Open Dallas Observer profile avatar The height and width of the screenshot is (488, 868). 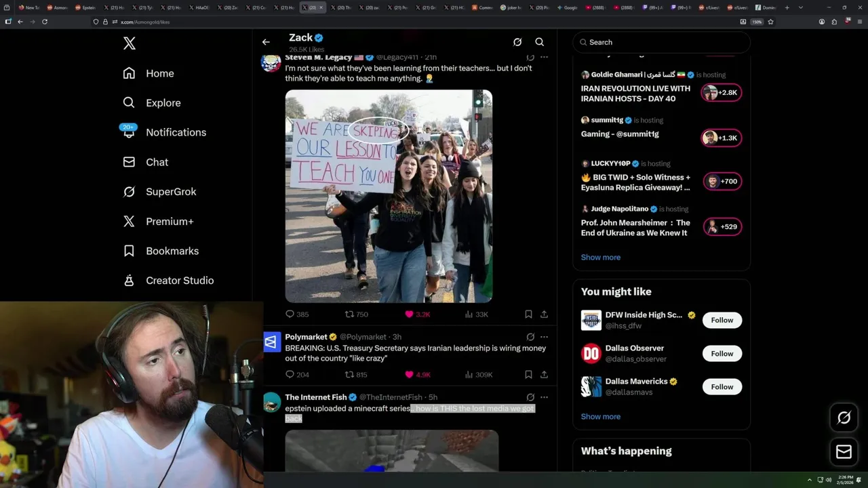coord(591,354)
